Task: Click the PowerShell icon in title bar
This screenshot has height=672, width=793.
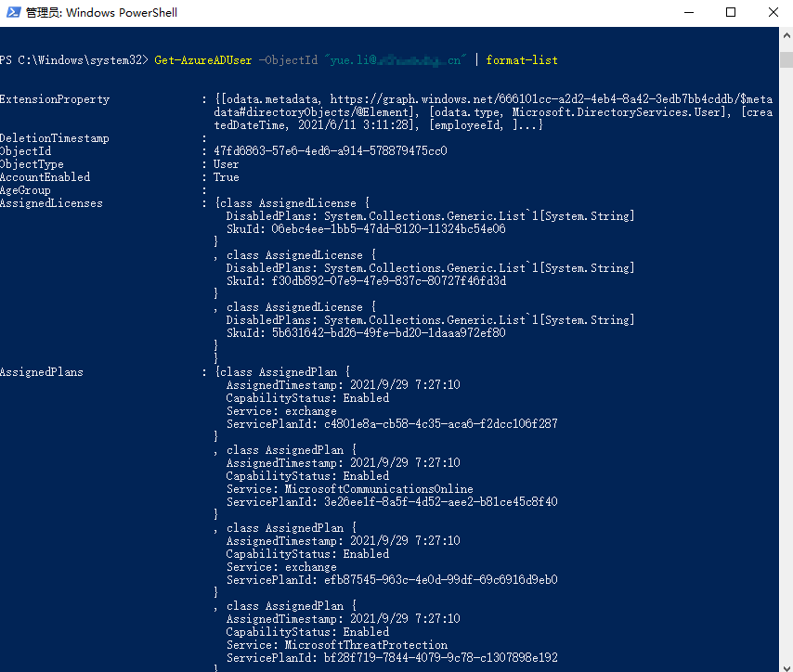Action: [11, 13]
